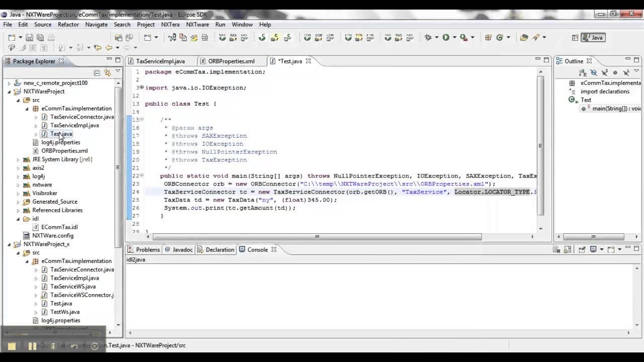The height and width of the screenshot is (362, 644).
Task: Run the program with the green Run button
Action: (446, 38)
